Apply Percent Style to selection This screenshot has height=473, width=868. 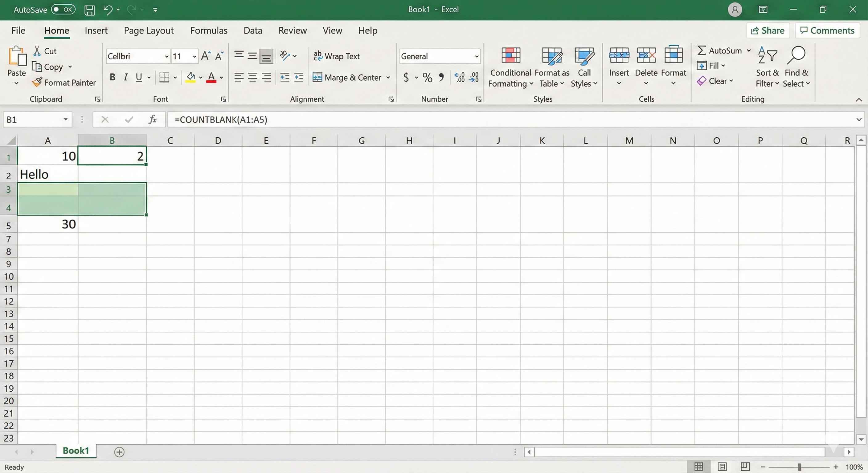coord(427,77)
